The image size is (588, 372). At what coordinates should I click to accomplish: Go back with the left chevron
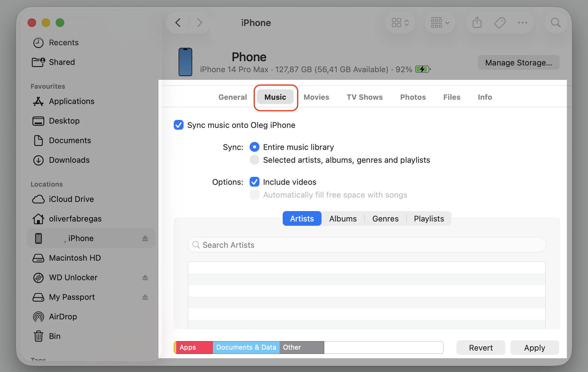coord(178,23)
